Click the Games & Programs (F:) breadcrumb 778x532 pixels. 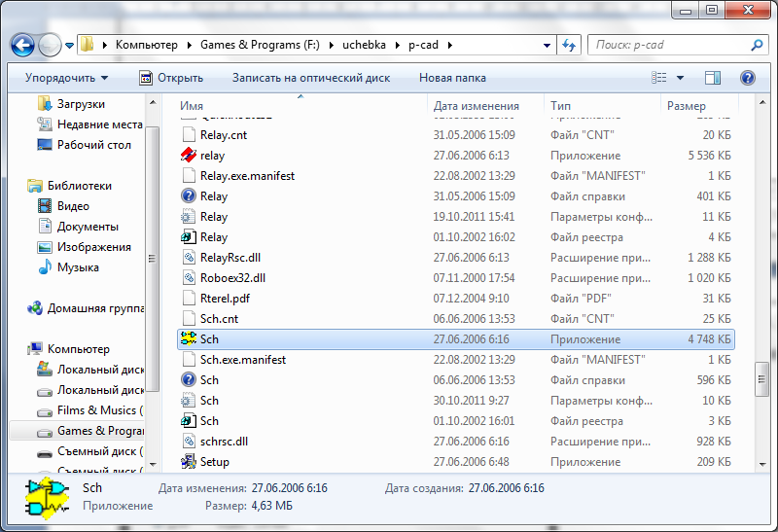tap(260, 45)
